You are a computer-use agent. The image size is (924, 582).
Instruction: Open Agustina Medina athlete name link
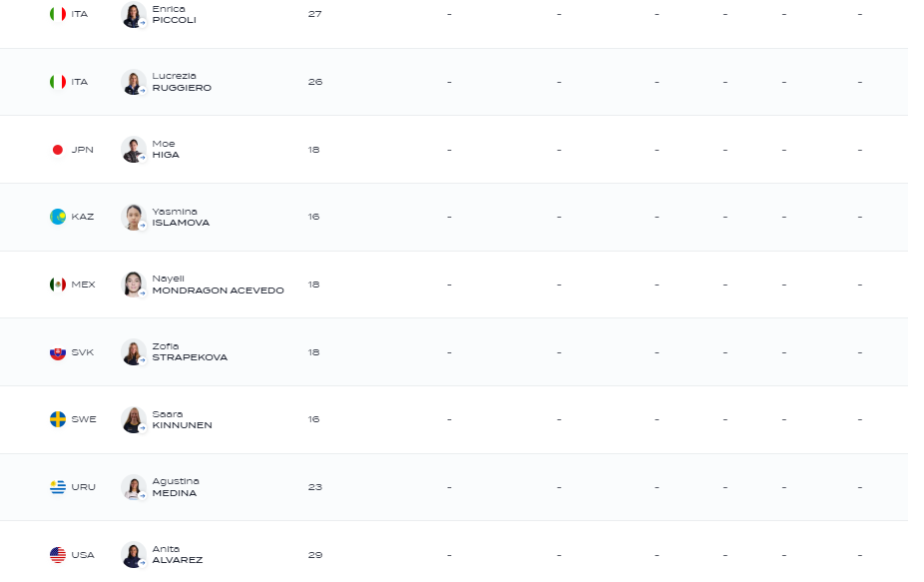pyautogui.click(x=176, y=487)
